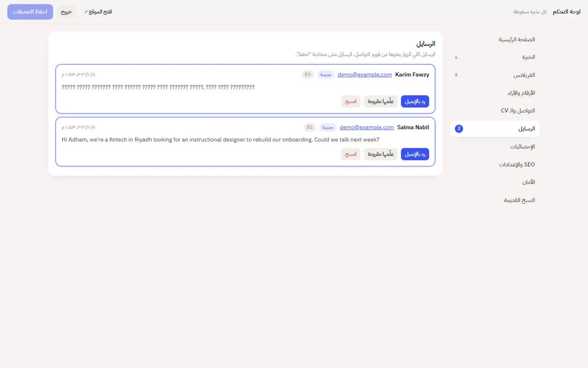This screenshot has height=368, width=588.
Task: Click Salma Nabil's demo@example.com email link
Action: tap(367, 127)
